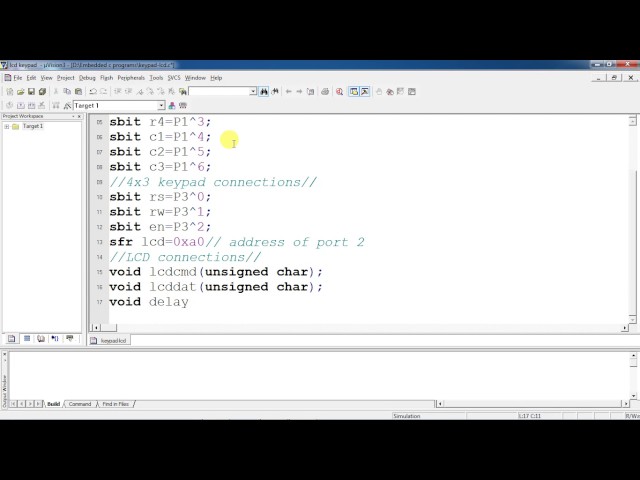The width and height of the screenshot is (640, 480).
Task: Switch to the Build output tab
Action: coord(53,404)
